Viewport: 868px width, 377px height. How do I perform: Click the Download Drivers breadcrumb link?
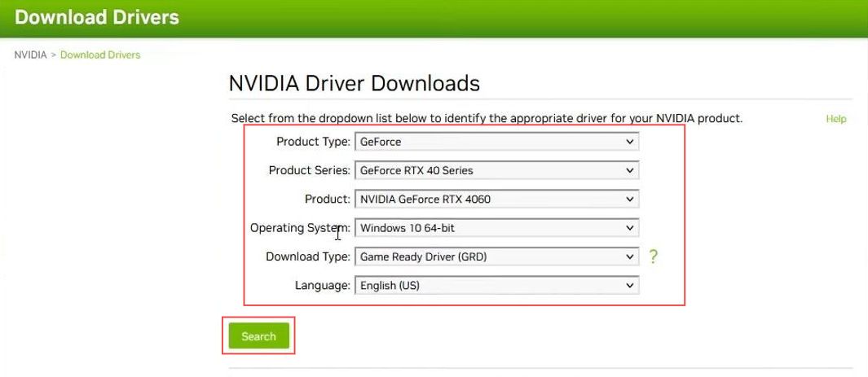point(100,55)
